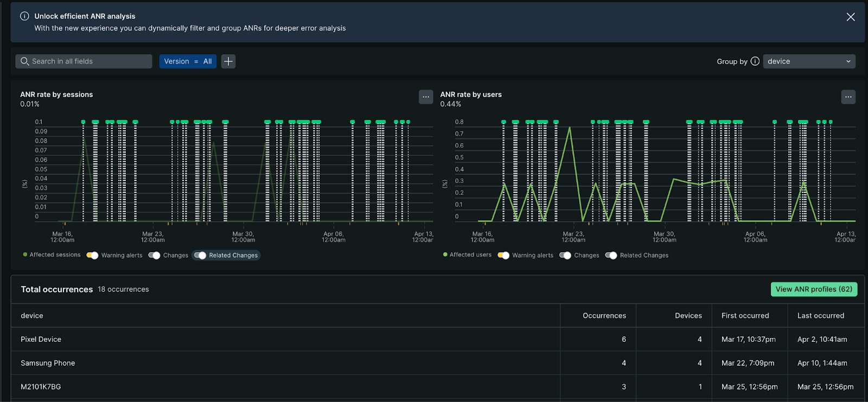
Task: Click View ANR profiles (62) button
Action: click(813, 289)
